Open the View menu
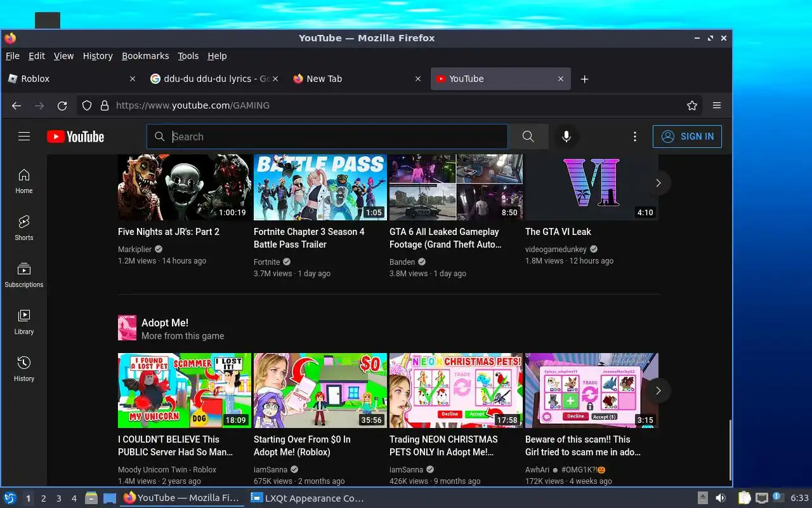Screen dimensions: 812x508 [x=63, y=56]
